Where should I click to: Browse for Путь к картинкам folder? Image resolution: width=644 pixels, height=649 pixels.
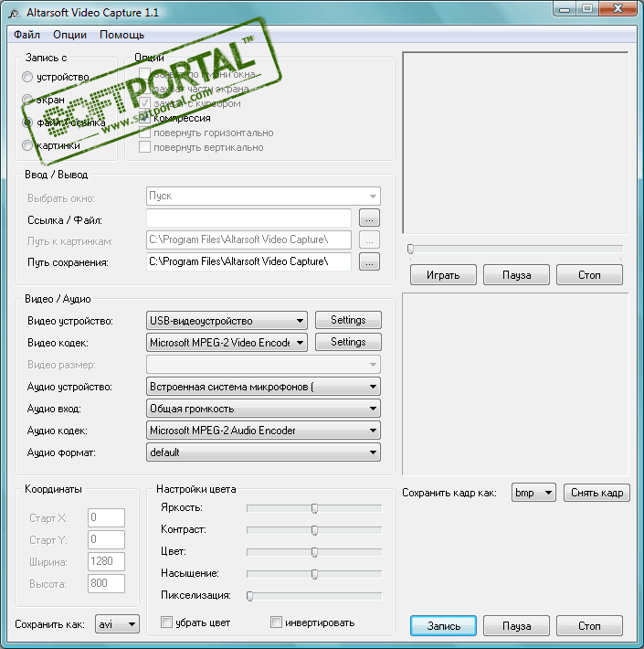pyautogui.click(x=369, y=239)
